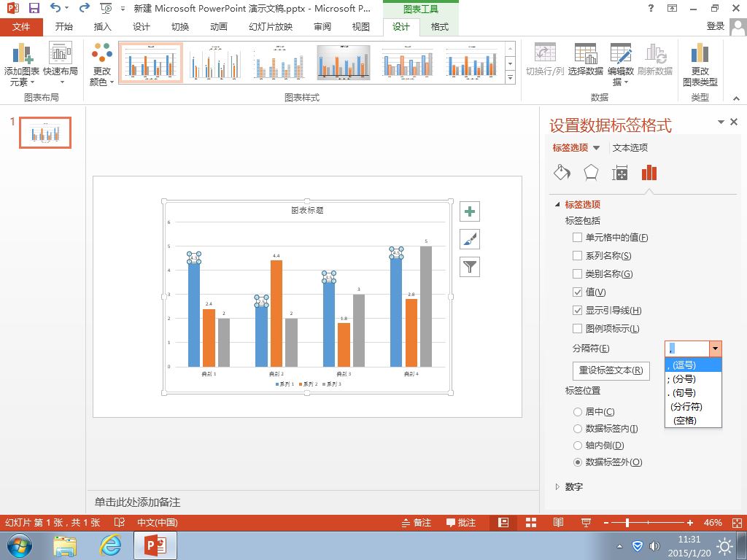This screenshot has width=747, height=560.
Task: Choose (分行符) separator option
Action: tap(693, 407)
